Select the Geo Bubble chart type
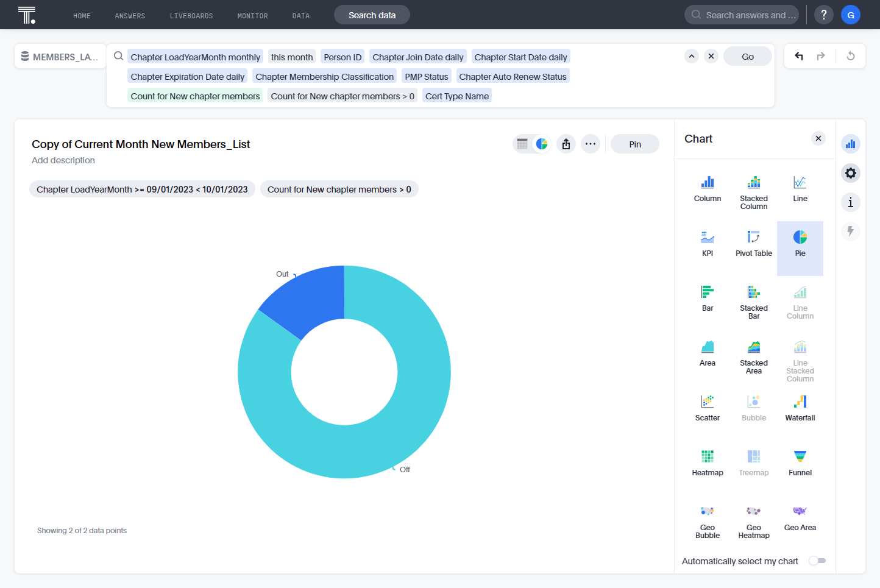The height and width of the screenshot is (588, 880). 708,522
